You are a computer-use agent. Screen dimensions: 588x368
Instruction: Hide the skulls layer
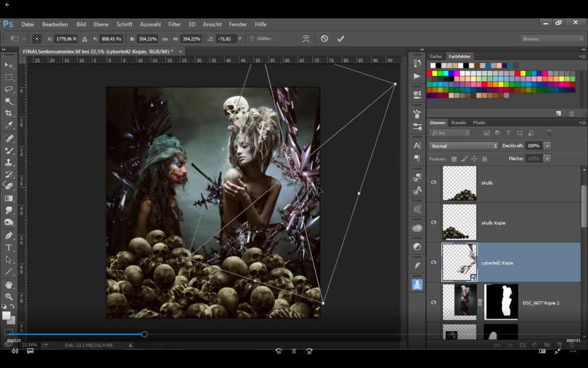(434, 183)
